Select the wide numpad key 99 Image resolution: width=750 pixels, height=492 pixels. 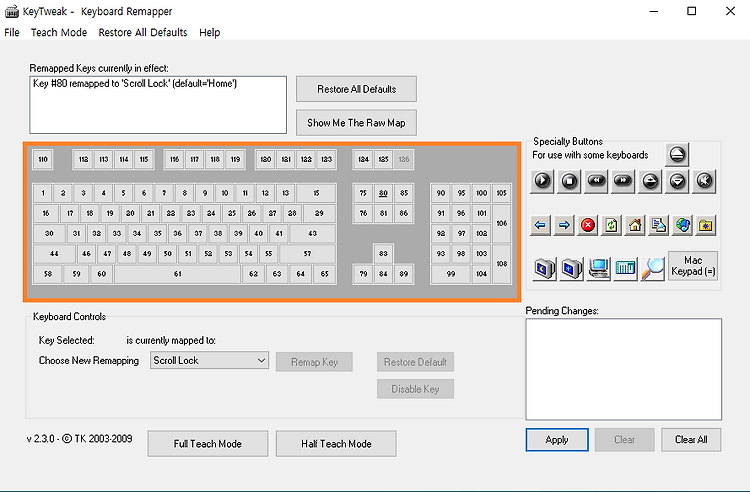[x=451, y=274]
